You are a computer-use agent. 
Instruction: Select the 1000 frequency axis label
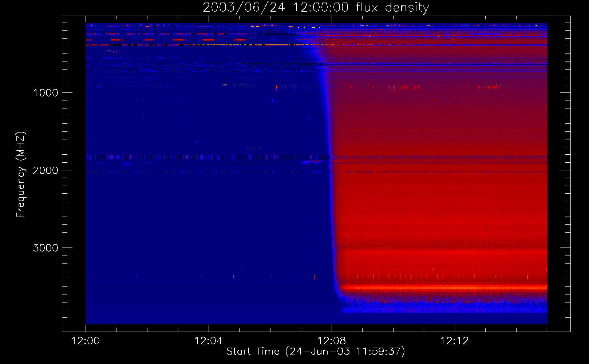pyautogui.click(x=46, y=93)
